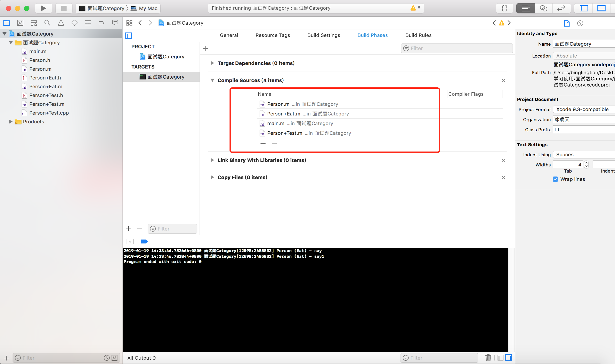This screenshot has width=615, height=364.
Task: Click the build phases Filter field
Action: click(456, 48)
